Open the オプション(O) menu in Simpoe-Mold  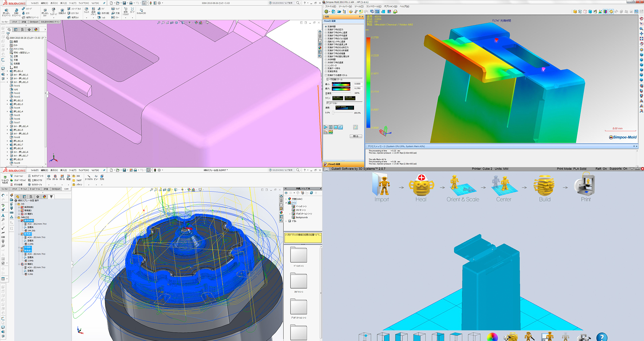click(x=390, y=6)
